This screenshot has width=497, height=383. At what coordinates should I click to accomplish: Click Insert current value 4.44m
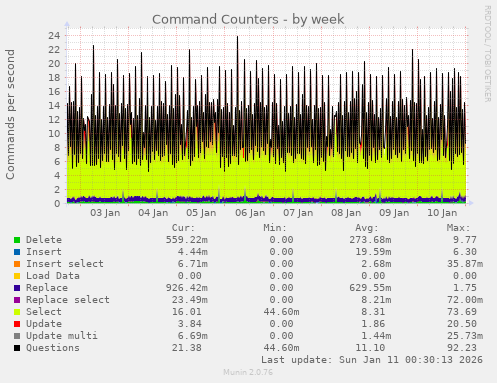pos(193,252)
